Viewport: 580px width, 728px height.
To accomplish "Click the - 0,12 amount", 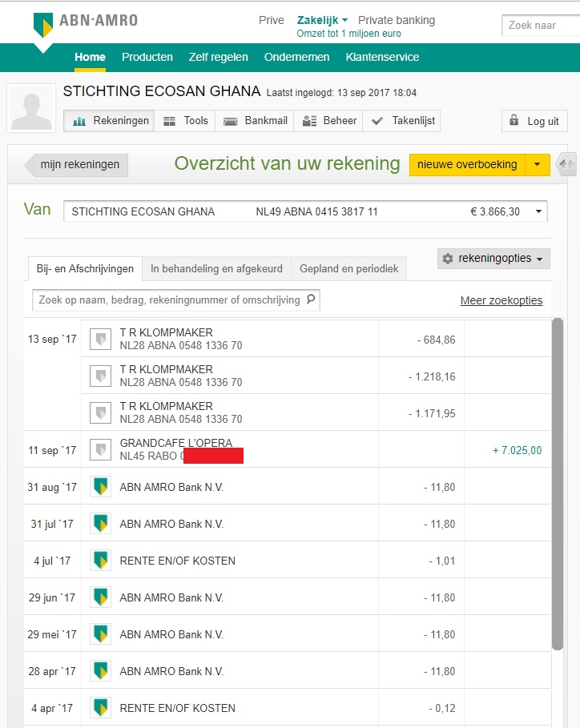I will coord(442,708).
